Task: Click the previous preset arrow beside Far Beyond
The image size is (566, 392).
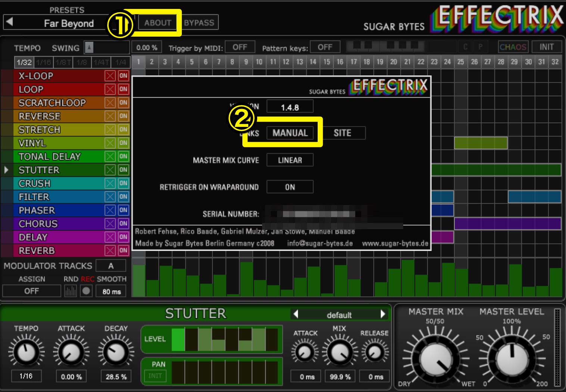Action: 10,22
